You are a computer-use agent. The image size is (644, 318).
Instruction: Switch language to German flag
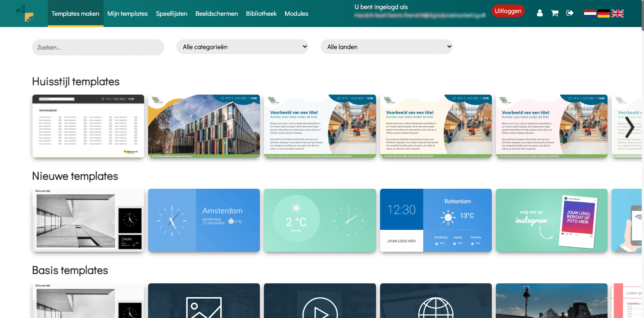603,14
